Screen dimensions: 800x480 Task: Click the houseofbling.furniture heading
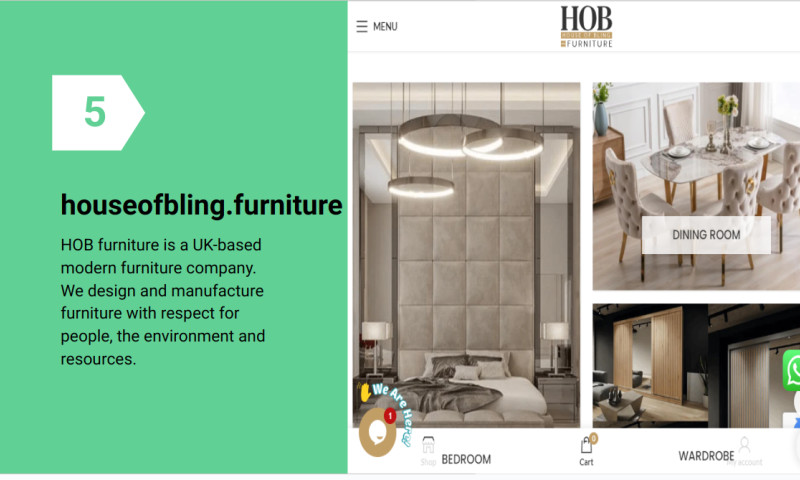tap(202, 205)
